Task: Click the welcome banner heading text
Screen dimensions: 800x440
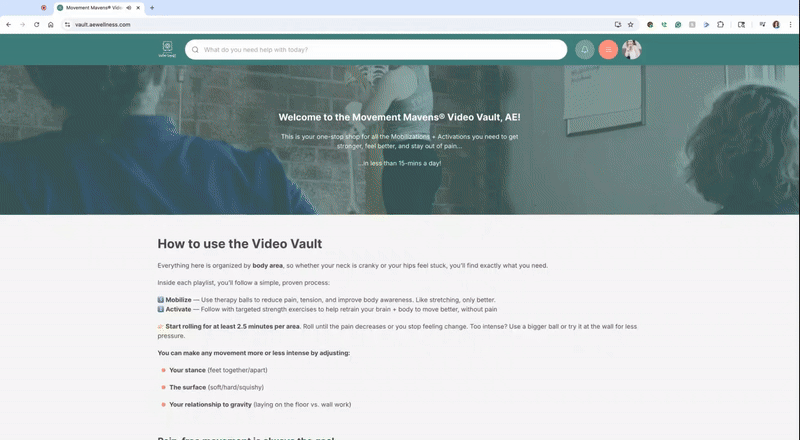Action: click(399, 117)
